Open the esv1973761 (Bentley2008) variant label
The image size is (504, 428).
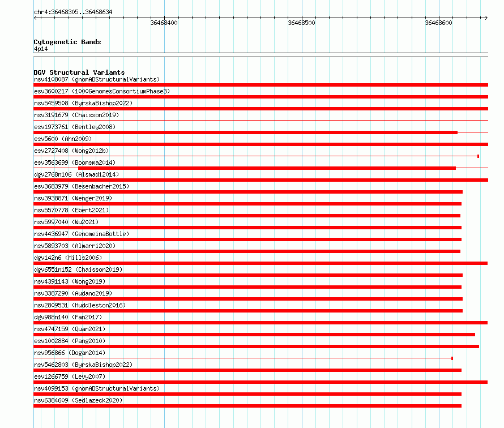[75, 127]
